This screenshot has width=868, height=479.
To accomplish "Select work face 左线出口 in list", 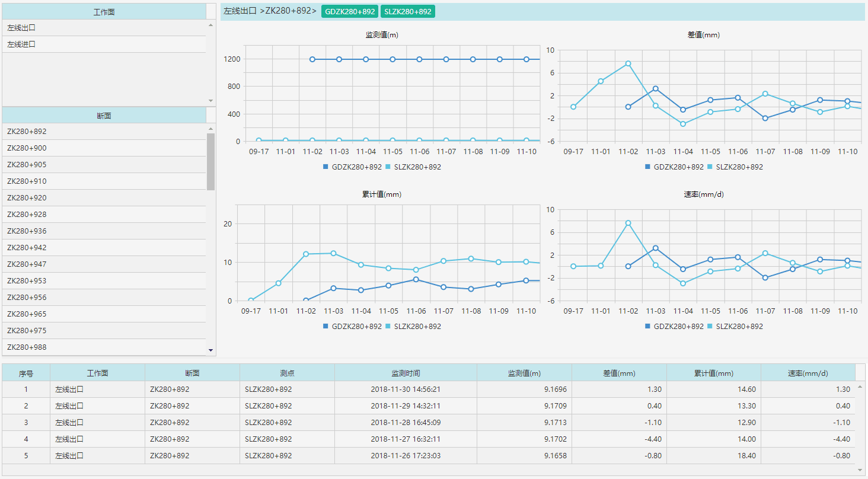I will (x=104, y=28).
